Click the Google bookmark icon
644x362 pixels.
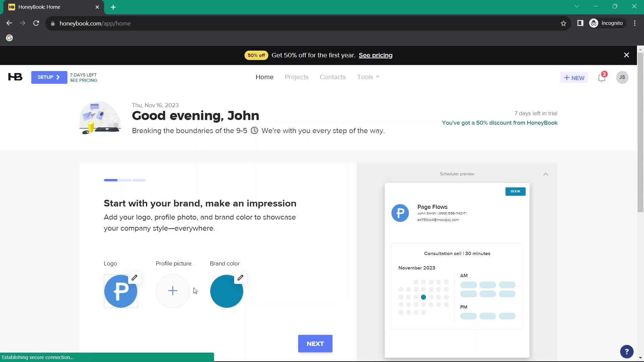point(9,38)
